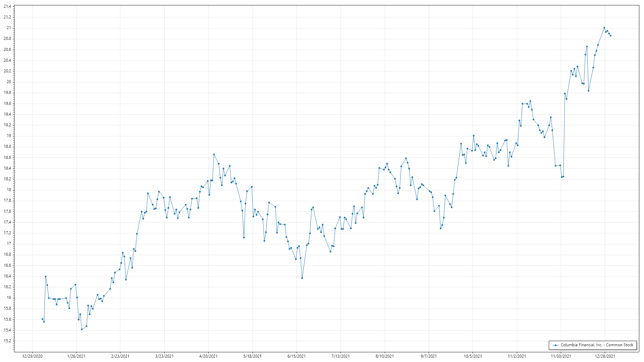Click the 3/23/2021 x-axis date label
This screenshot has height=362, width=644.
pyautogui.click(x=164, y=356)
